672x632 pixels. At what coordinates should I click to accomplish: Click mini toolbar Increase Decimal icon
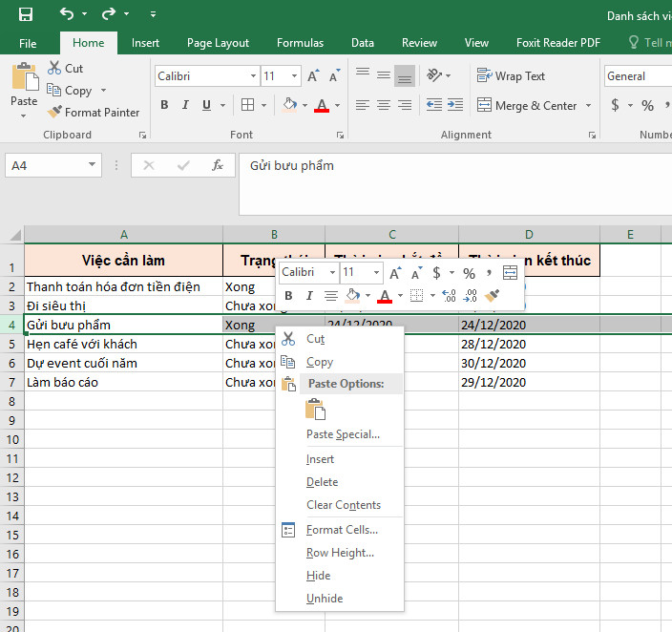(449, 296)
